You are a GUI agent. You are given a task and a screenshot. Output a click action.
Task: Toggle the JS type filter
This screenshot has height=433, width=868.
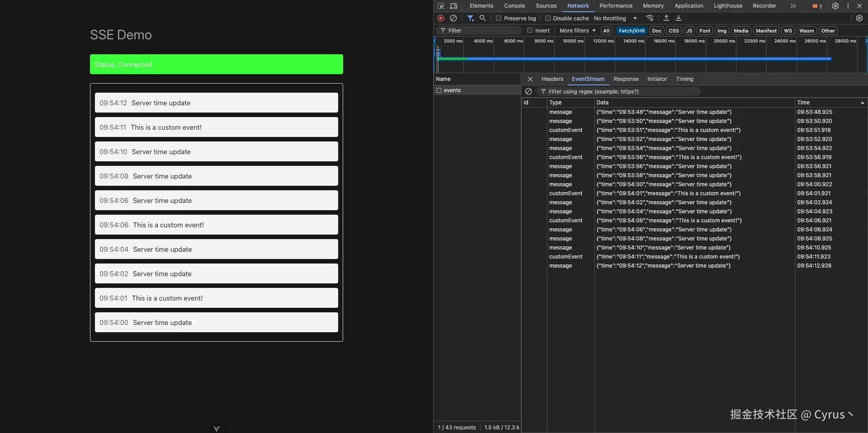coord(689,31)
